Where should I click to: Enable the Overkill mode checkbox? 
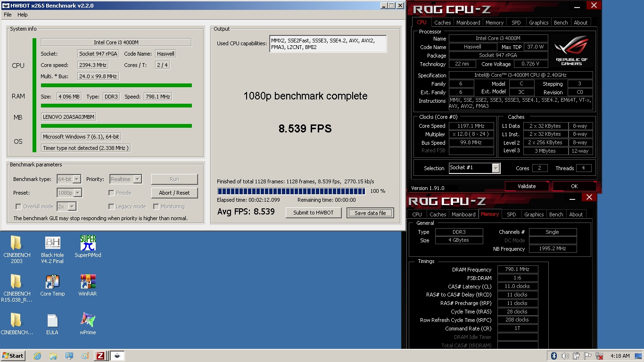18,206
